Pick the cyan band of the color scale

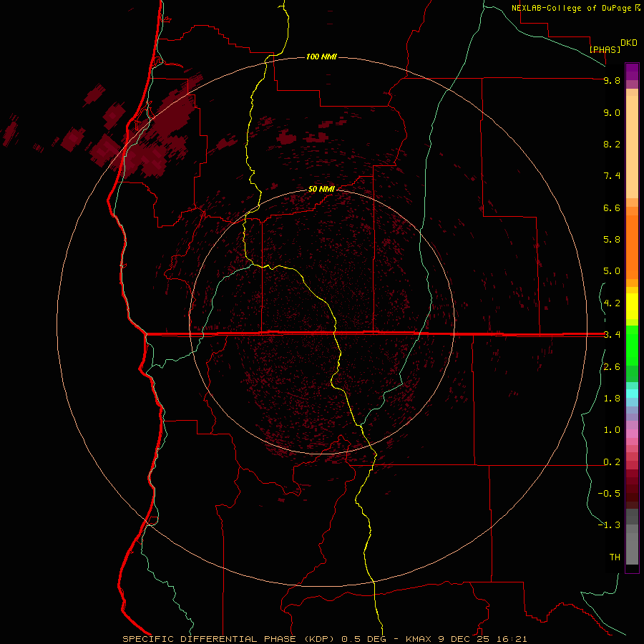point(632,393)
